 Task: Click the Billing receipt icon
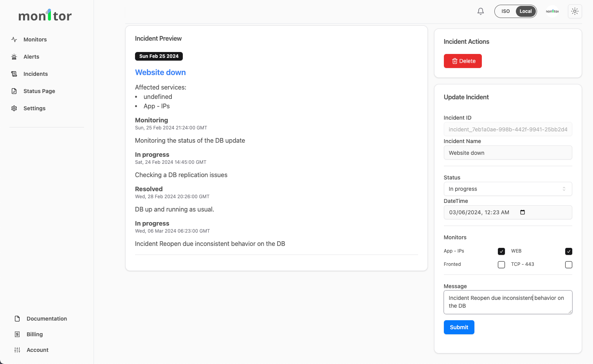click(x=17, y=334)
